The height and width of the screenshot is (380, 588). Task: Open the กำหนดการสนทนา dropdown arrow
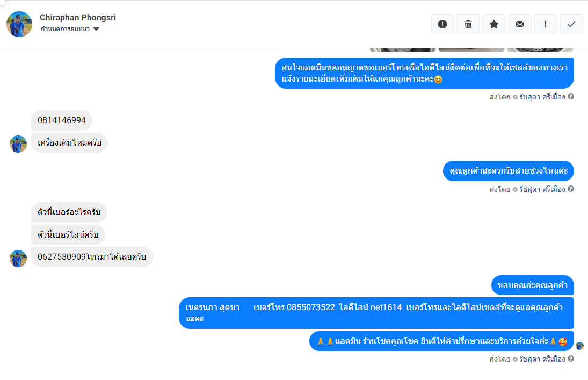(x=96, y=29)
